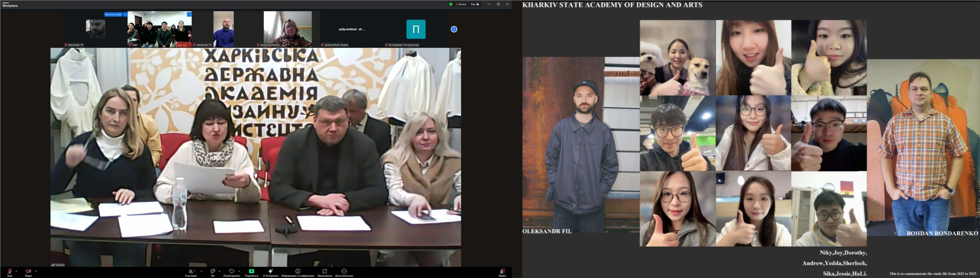The width and height of the screenshot is (980, 278).
Task: Unmute using the Звук microphone icon
Action: pos(10,271)
